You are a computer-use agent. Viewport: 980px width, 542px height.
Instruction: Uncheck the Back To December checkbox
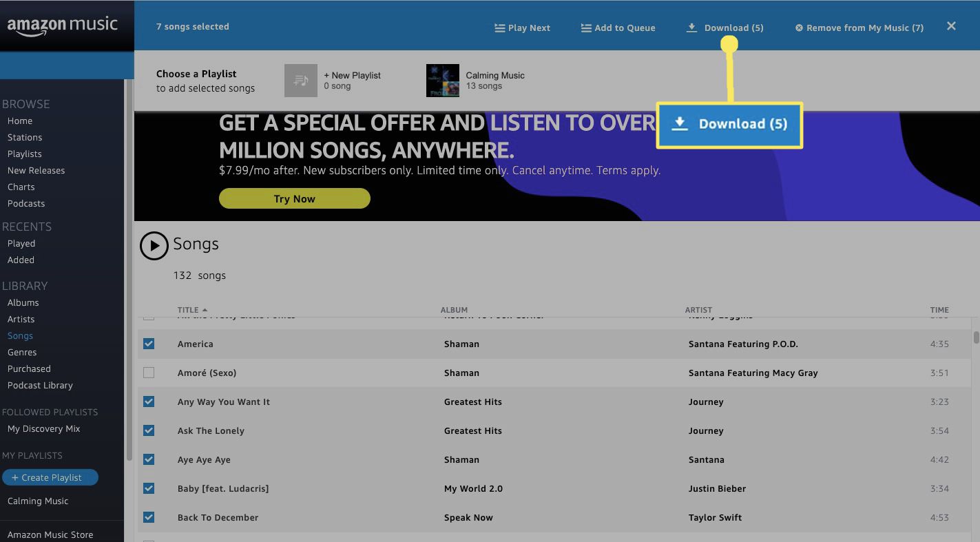(x=149, y=517)
